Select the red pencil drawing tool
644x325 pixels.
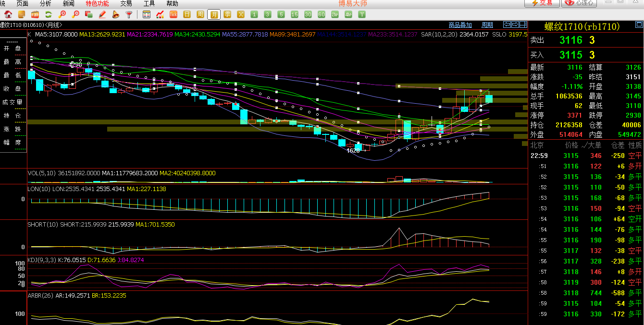(x=102, y=14)
